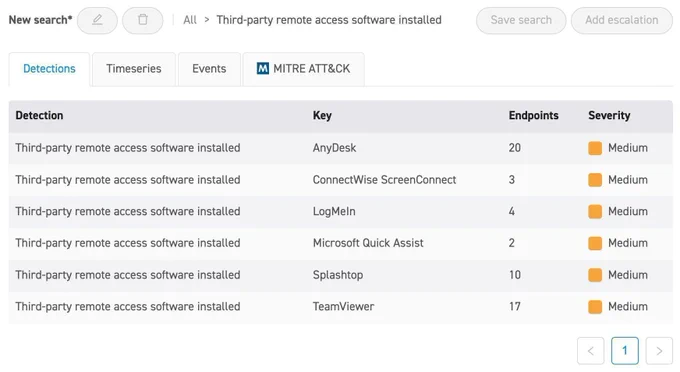Click the ConnectWise ScreenConnect key cell
This screenshot has width=680, height=372.
[384, 180]
